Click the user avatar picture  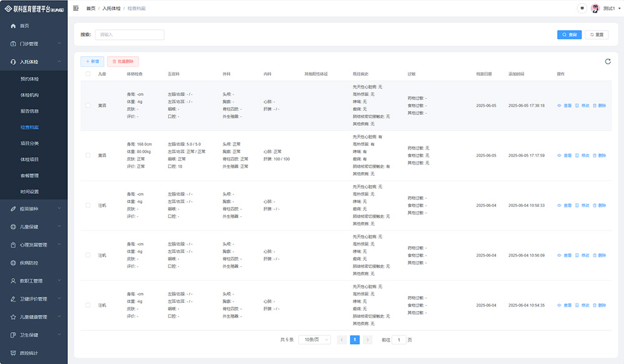(595, 8)
